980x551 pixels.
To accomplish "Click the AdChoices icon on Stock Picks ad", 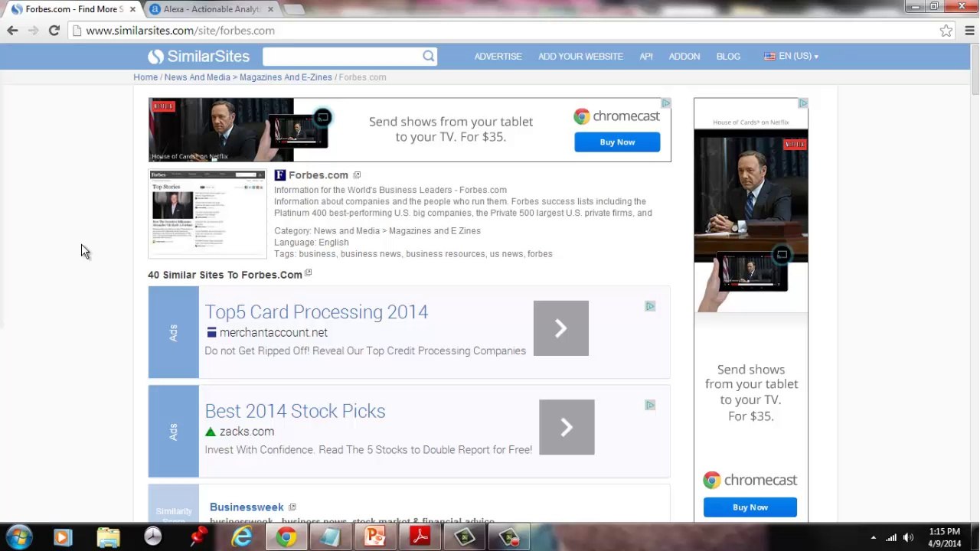I will pyautogui.click(x=650, y=405).
